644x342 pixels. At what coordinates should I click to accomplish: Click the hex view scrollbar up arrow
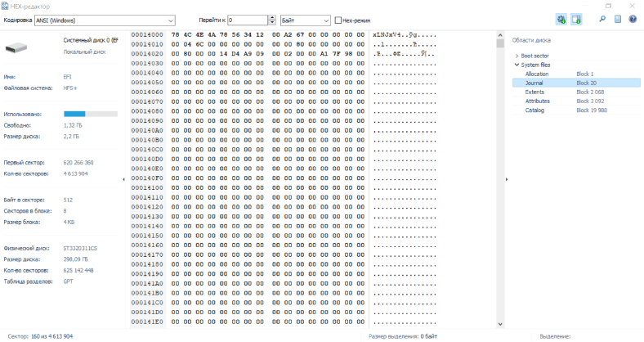500,35
